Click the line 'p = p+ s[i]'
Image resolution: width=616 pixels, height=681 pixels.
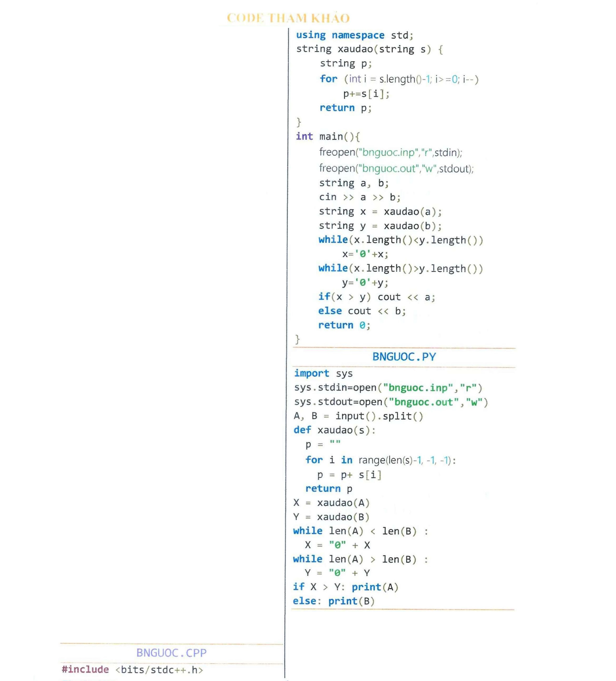pos(349,475)
